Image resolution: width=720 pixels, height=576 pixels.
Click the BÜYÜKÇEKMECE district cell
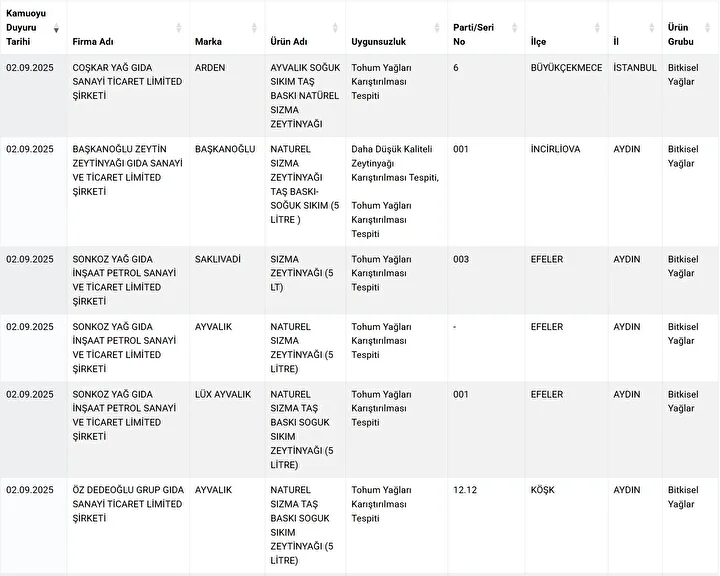pyautogui.click(x=566, y=68)
